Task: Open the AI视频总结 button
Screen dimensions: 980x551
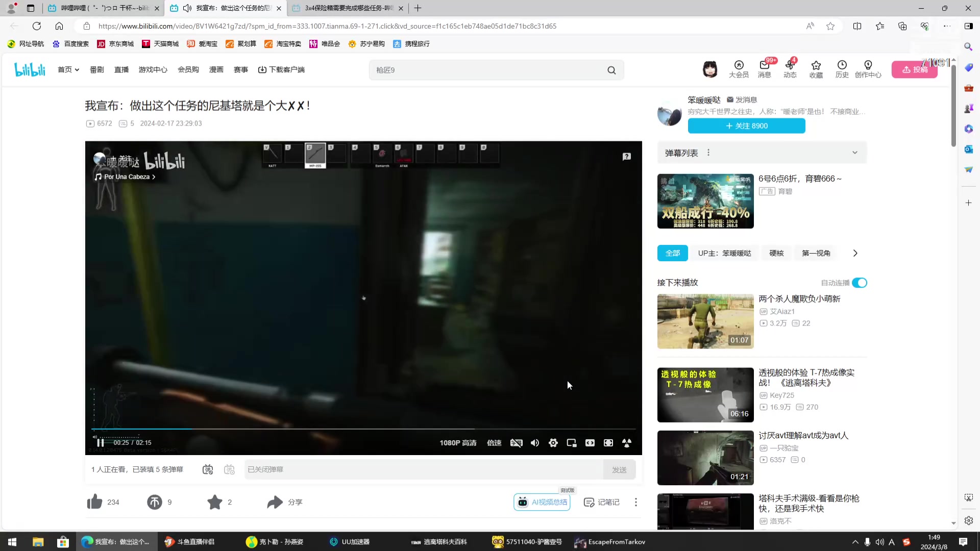Action: (x=542, y=503)
